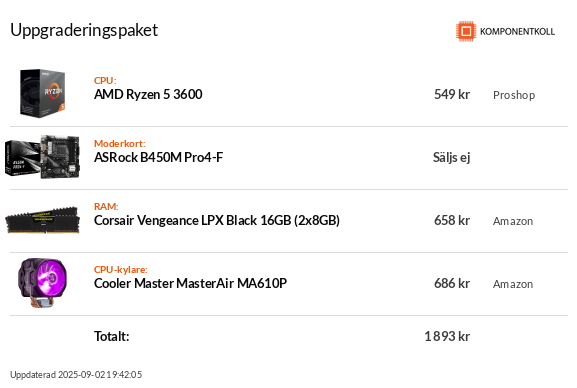577x388 pixels.
Task: Open the AMD Ryzen 5 3600 product name
Action: (x=148, y=94)
